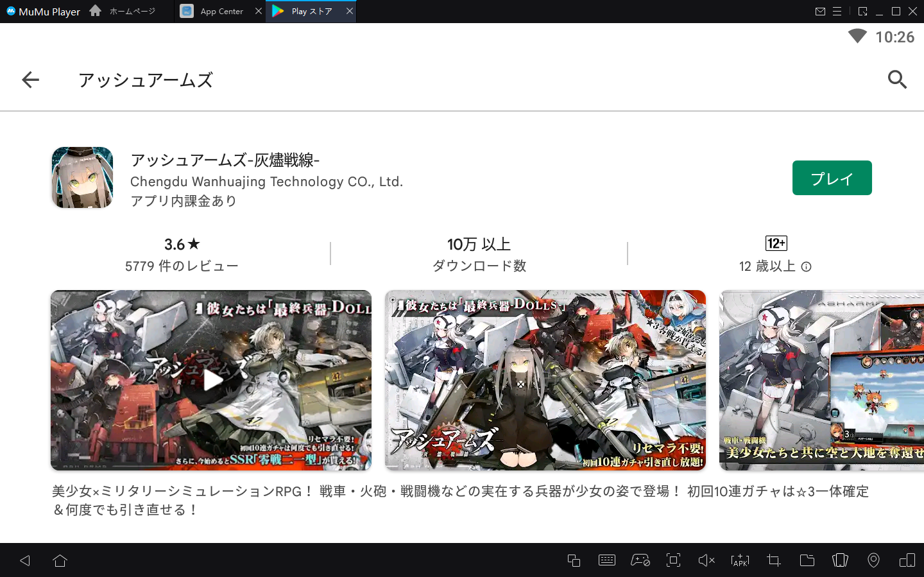Screen dimensions: 924x577
Task: Tap Android home button
Action: click(60, 560)
